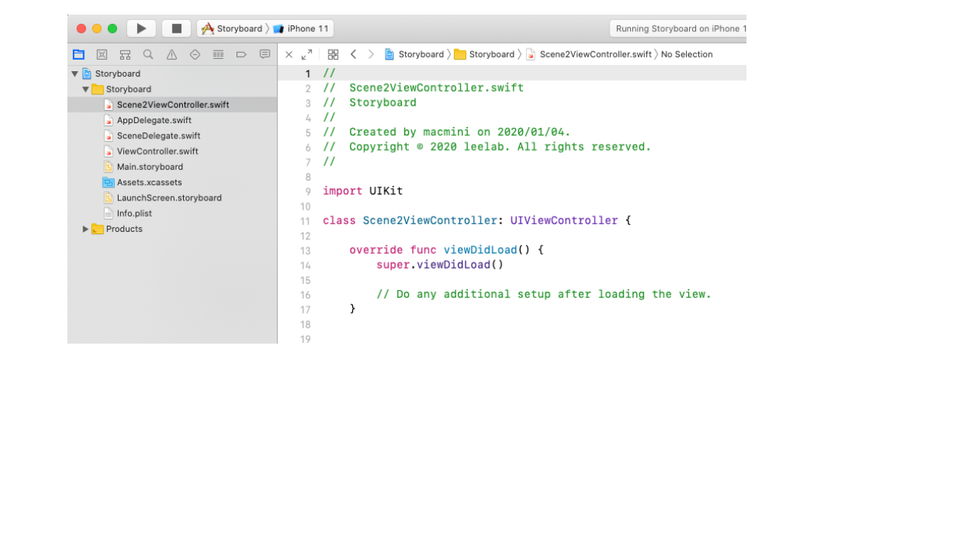
Task: Go back in editor history
Action: [353, 54]
